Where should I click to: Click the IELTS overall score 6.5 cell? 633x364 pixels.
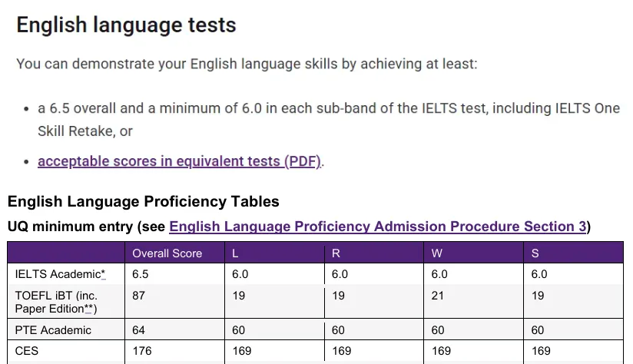click(x=141, y=274)
